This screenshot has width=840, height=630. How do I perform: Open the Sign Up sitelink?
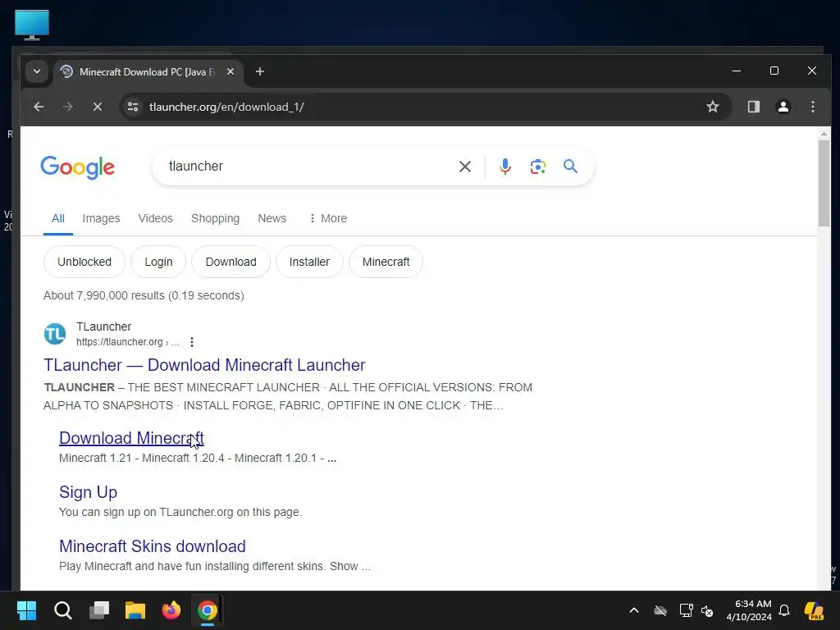click(88, 492)
